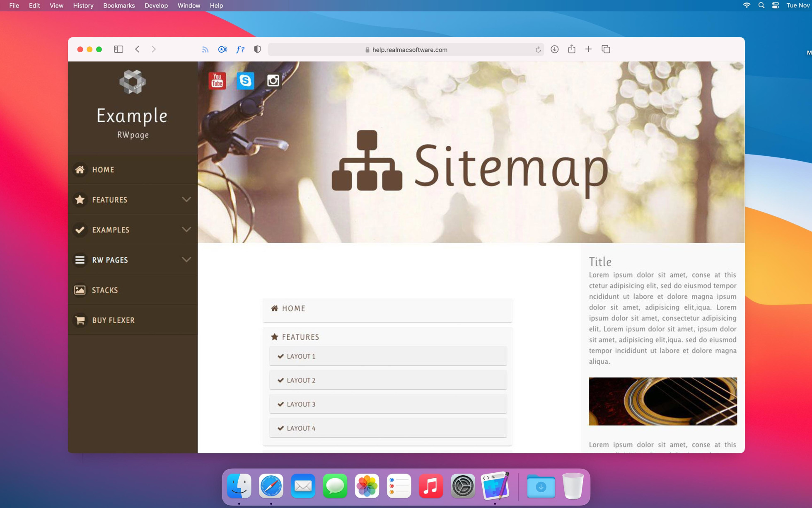The image size is (812, 508).
Task: Open the YouTube social icon
Action: point(217,80)
